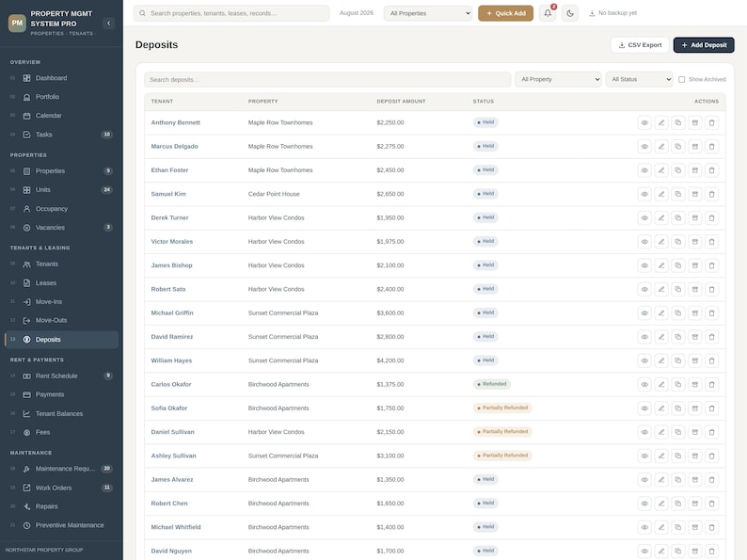
Task: Delete David Ramirez's deposit row
Action: tap(712, 337)
